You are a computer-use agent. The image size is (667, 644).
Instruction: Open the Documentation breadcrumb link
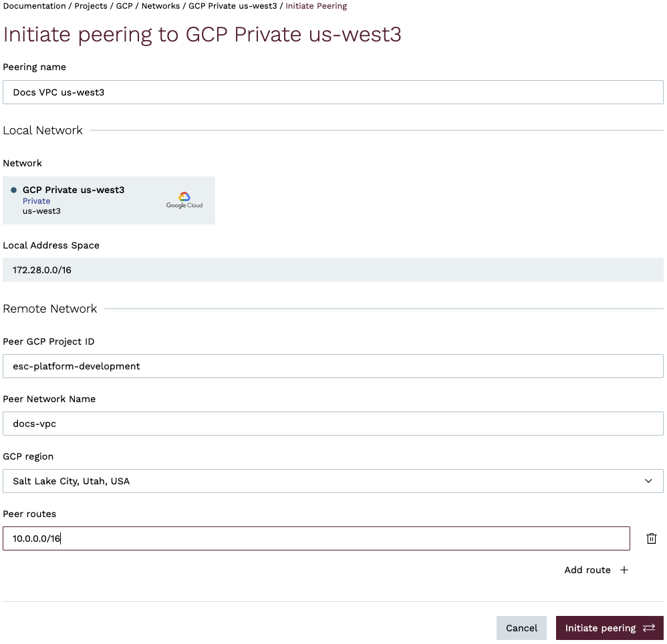[x=35, y=6]
